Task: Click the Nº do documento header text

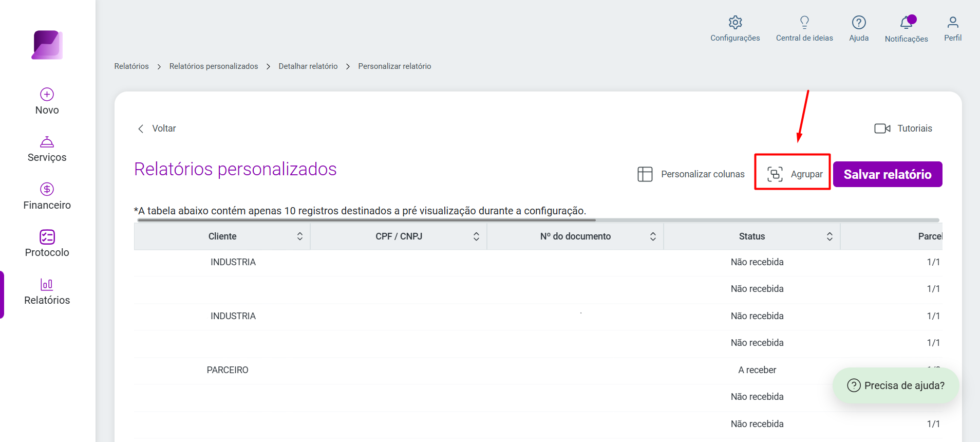Action: 575,236
